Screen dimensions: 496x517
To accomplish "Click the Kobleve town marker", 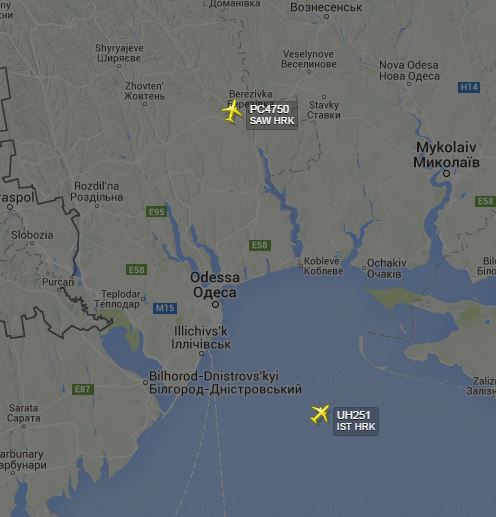I will (x=301, y=266).
